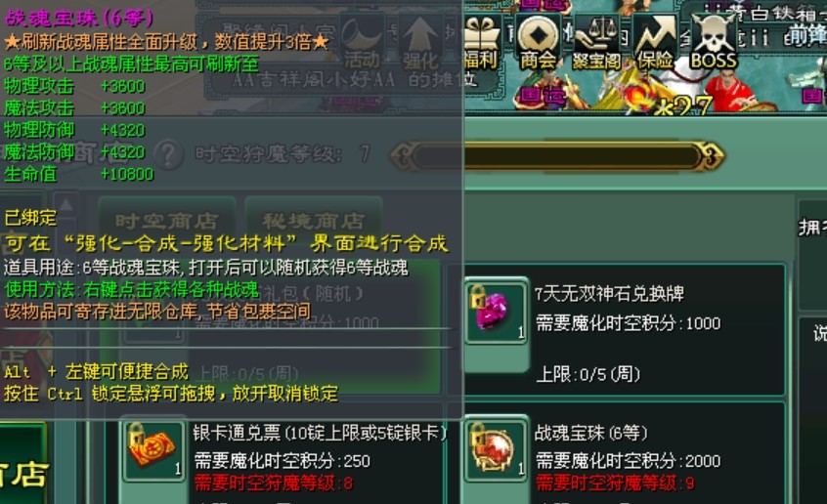Select the 战魂宝珠 (6等) orb item icon
The width and height of the screenshot is (827, 504).
[x=495, y=448]
